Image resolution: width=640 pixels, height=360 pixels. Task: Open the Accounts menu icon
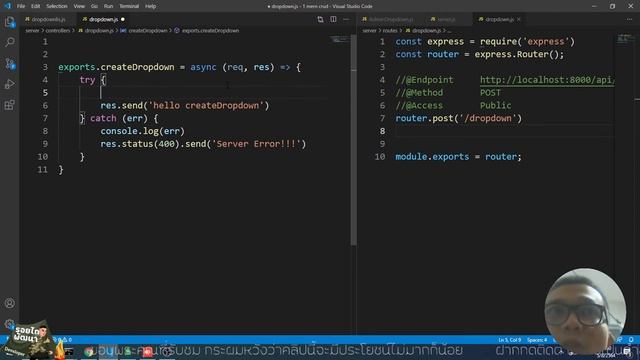point(9,303)
